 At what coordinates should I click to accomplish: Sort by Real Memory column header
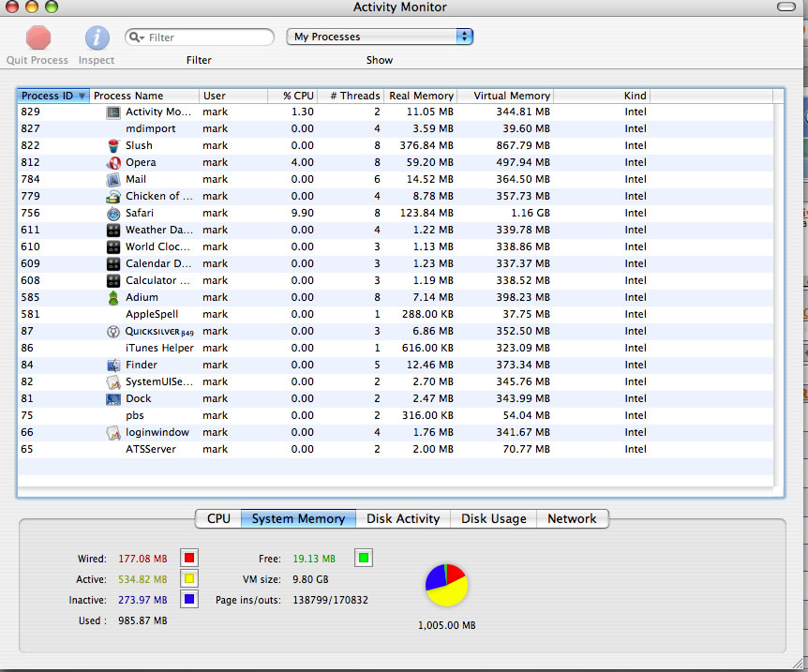421,96
